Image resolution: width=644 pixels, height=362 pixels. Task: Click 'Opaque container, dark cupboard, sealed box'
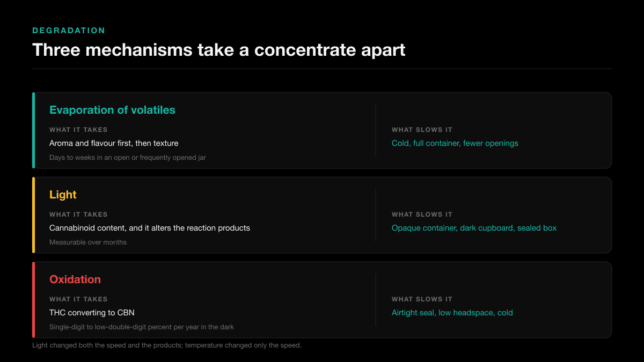474,228
